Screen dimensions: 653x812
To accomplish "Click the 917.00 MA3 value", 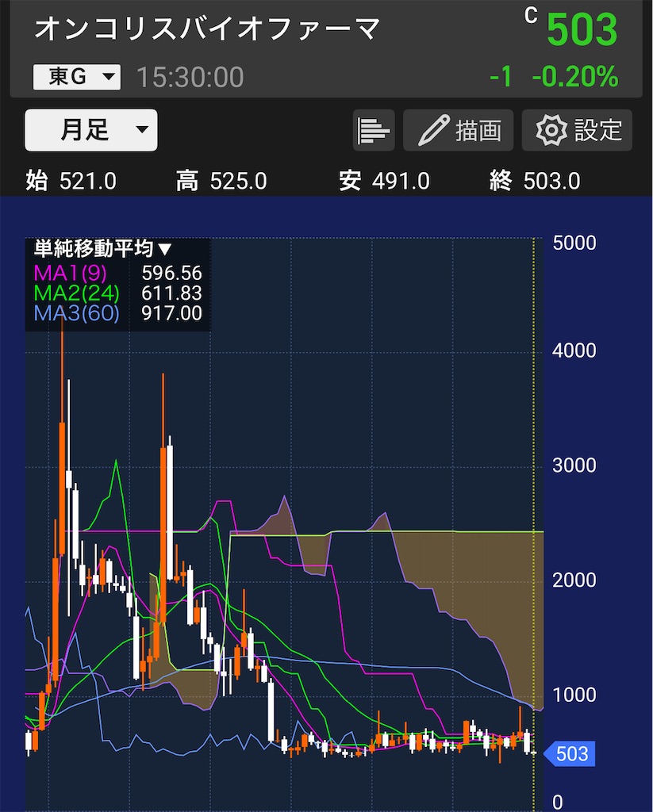I will pyautogui.click(x=171, y=313).
